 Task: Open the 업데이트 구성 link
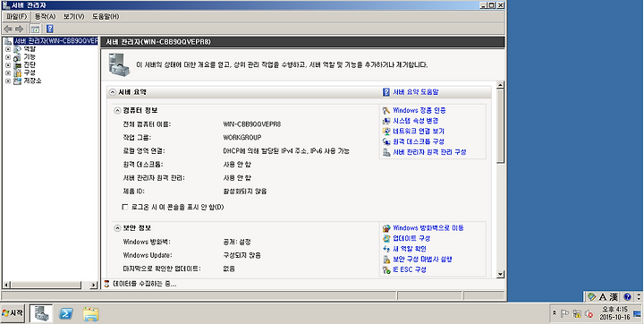click(411, 238)
